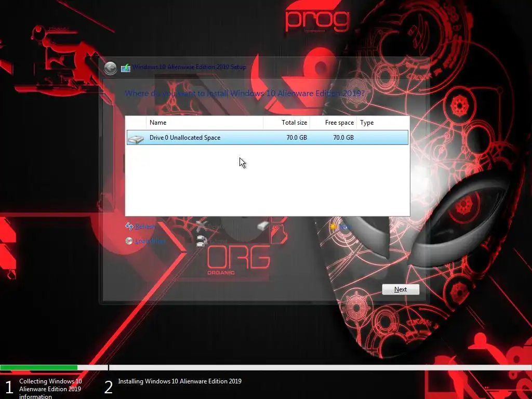The width and height of the screenshot is (532, 399).
Task: Create a New partition via link
Action: click(345, 227)
